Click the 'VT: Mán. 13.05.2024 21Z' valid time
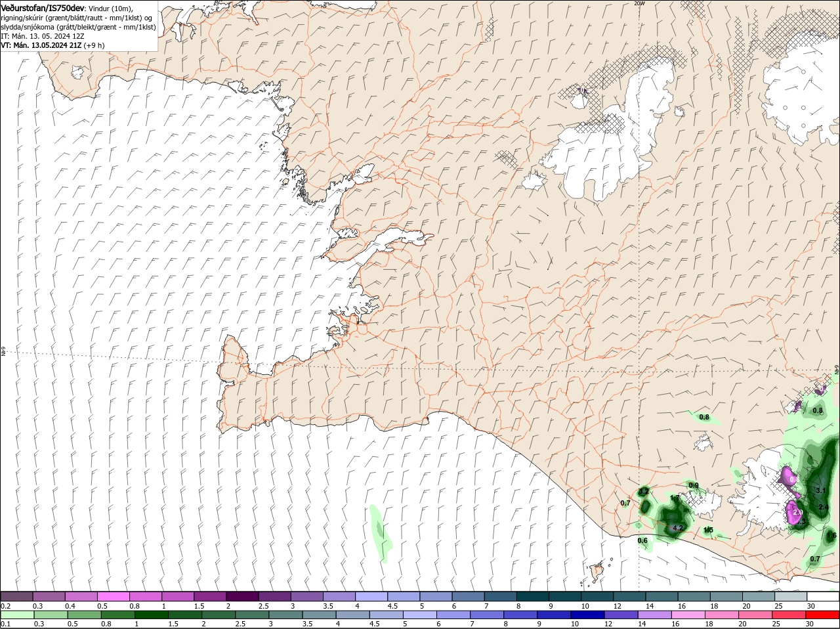 41,45
